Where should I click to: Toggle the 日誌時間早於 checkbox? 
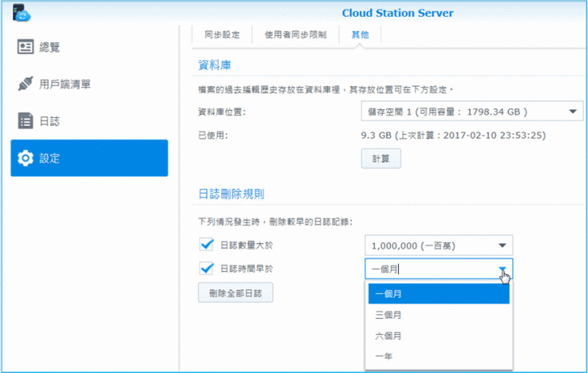207,269
